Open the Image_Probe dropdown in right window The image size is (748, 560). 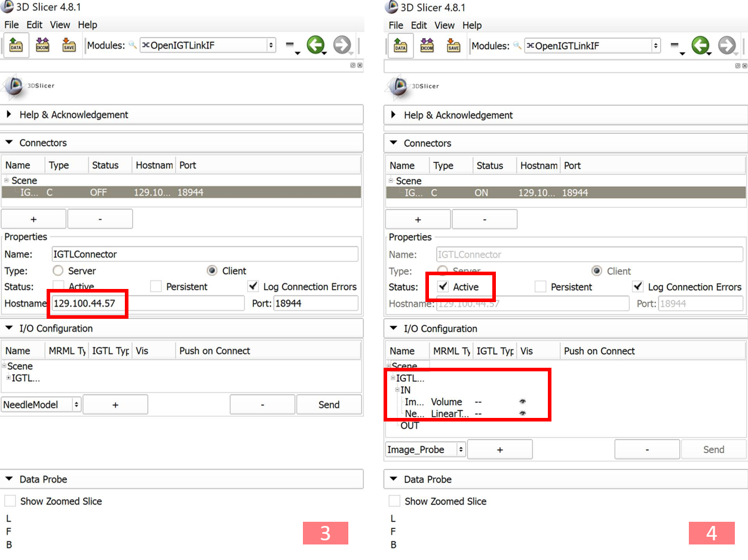pyautogui.click(x=426, y=450)
